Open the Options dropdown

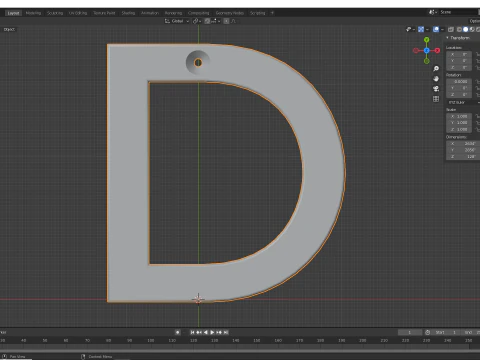pos(474,21)
